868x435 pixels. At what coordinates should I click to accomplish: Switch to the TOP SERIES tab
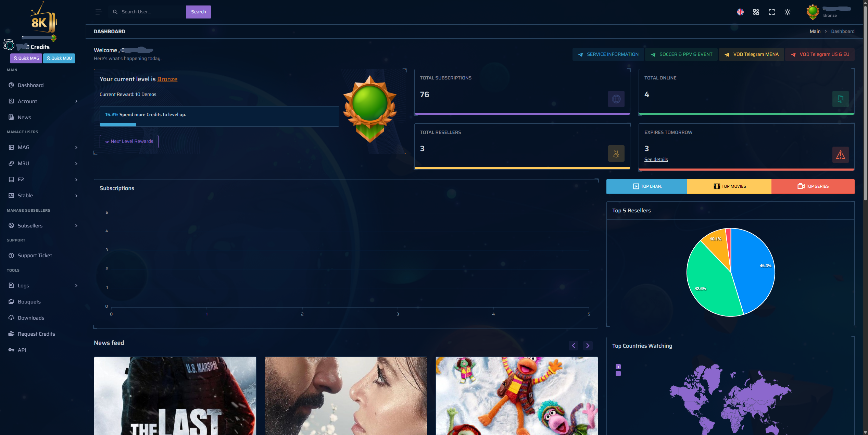point(813,186)
